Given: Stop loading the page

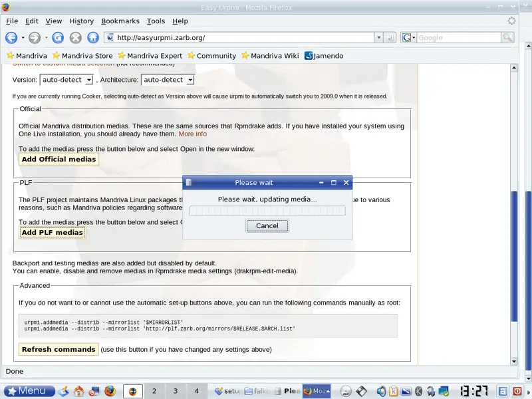Looking at the screenshot, I should click(x=75, y=38).
